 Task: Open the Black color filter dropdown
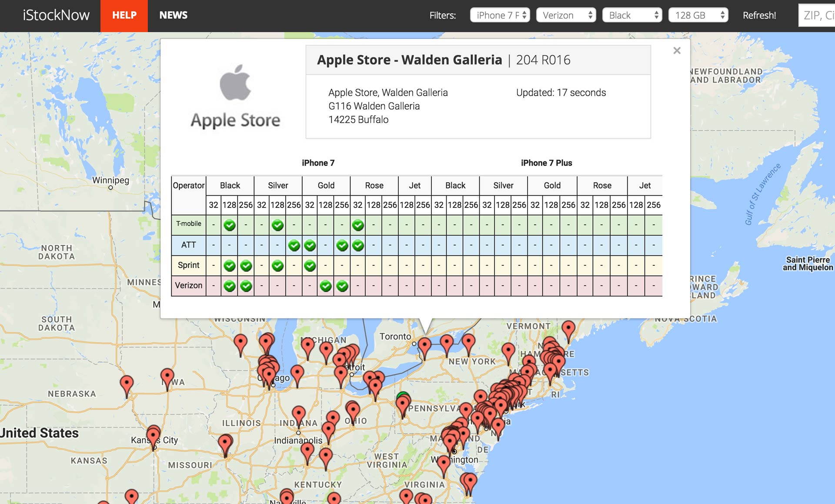[632, 15]
